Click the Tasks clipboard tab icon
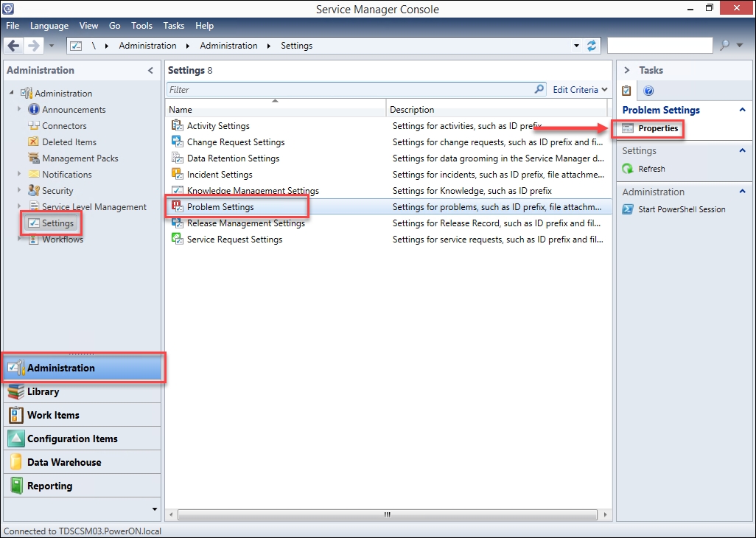The height and width of the screenshot is (538, 756). (x=626, y=90)
